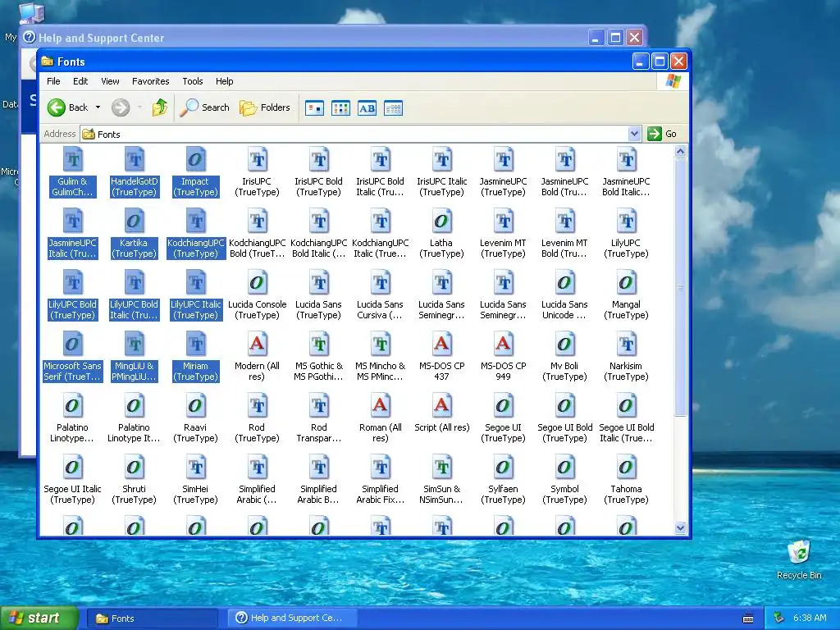The image size is (840, 630).
Task: Click the scrollbar up arrow in Fonts
Action: point(680,152)
